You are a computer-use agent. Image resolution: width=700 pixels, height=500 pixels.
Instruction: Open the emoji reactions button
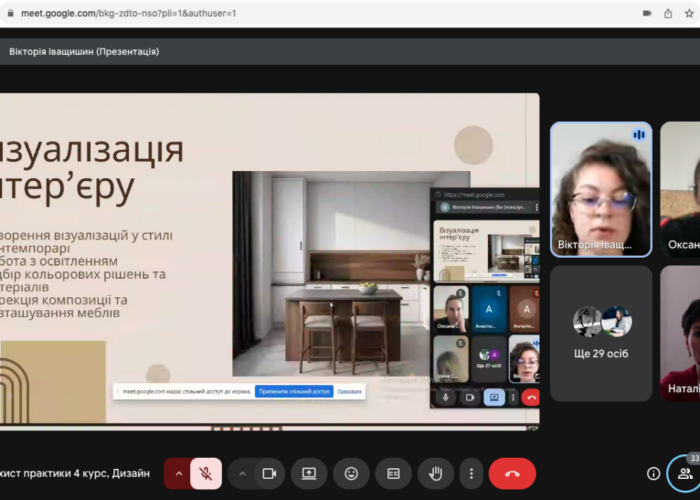pyautogui.click(x=351, y=473)
